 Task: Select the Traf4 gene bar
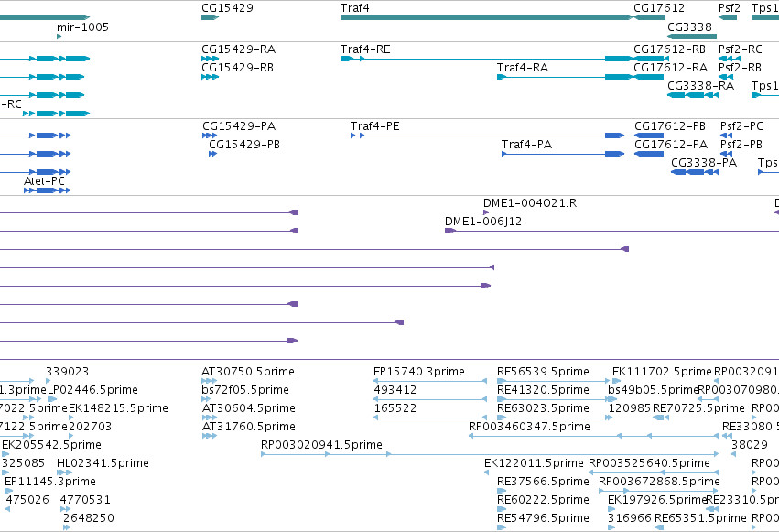coord(487,18)
